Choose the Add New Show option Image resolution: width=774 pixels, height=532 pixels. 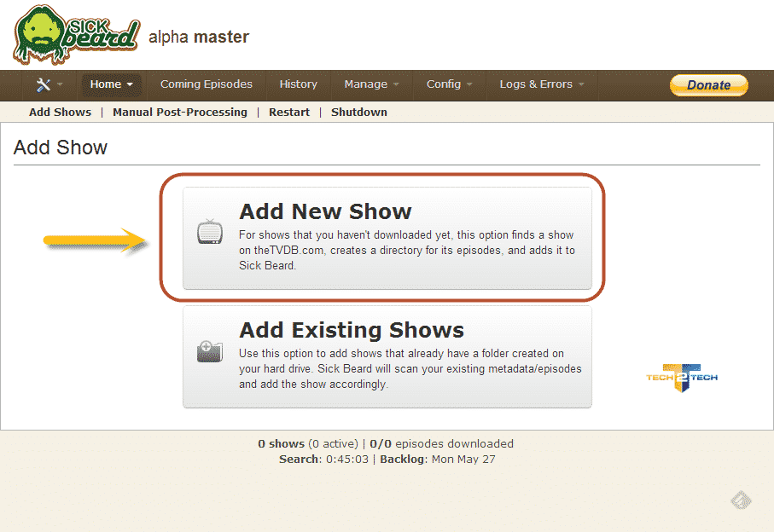(387, 238)
